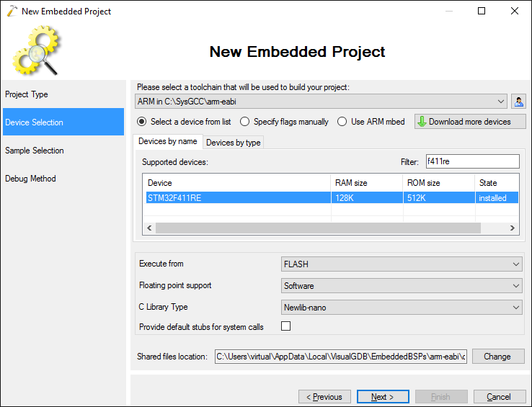This screenshot has width=532, height=407.
Task: Click the Next button
Action: pos(383,396)
